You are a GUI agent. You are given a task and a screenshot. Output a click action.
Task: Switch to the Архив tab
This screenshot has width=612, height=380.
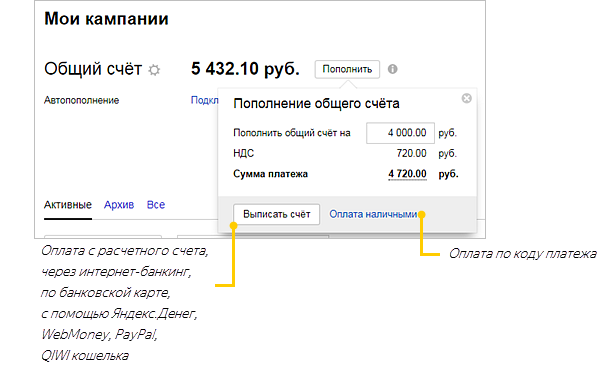click(x=119, y=205)
